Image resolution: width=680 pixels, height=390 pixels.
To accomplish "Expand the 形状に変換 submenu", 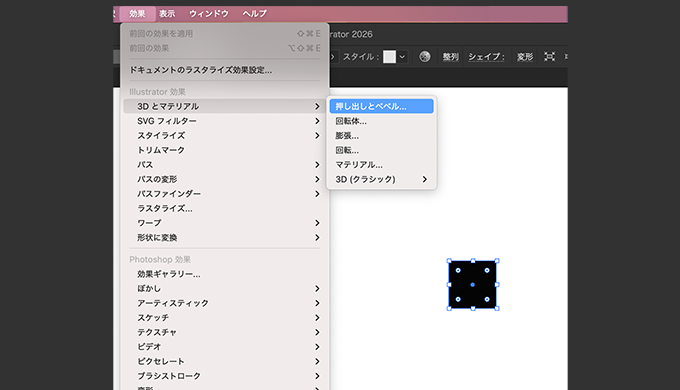I will point(225,238).
